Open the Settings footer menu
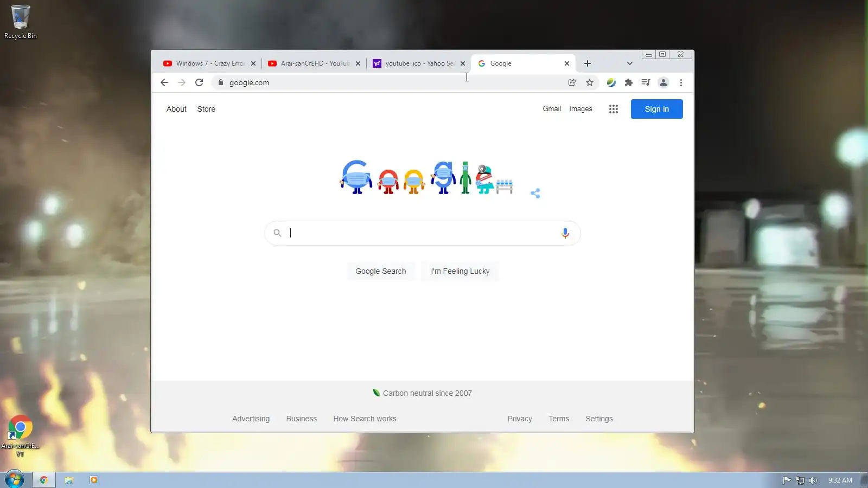The width and height of the screenshot is (868, 488). click(x=599, y=419)
